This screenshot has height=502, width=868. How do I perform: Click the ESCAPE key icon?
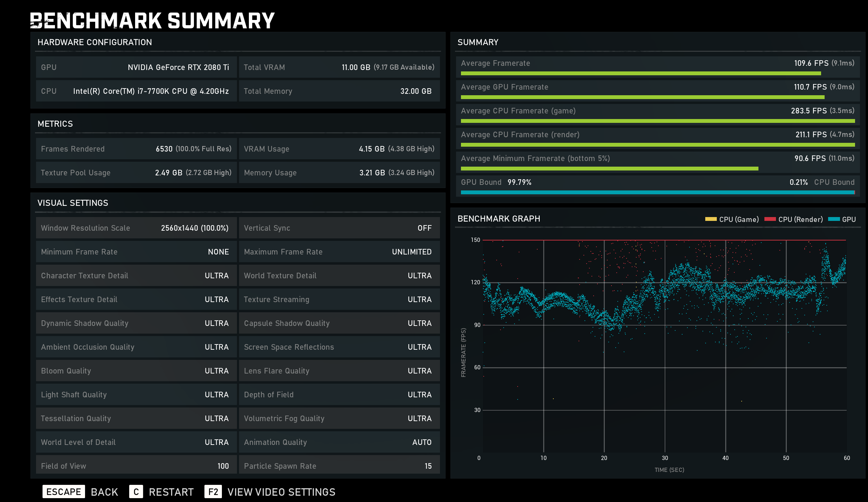63,492
